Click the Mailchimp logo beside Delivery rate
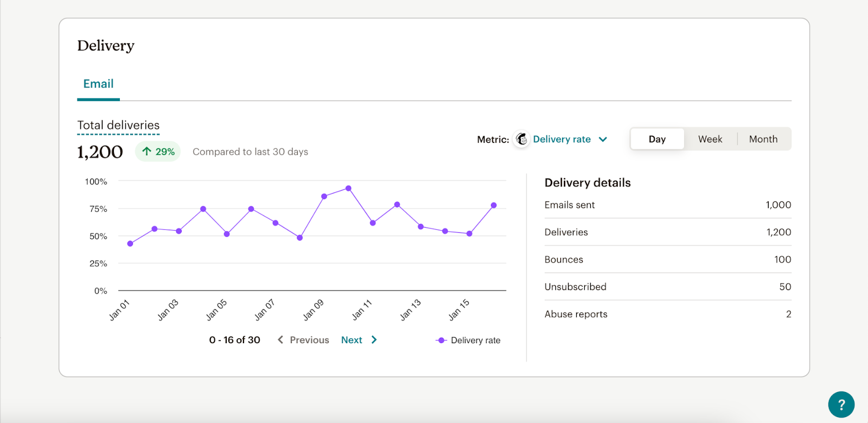Image resolution: width=868 pixels, height=423 pixels. (521, 140)
